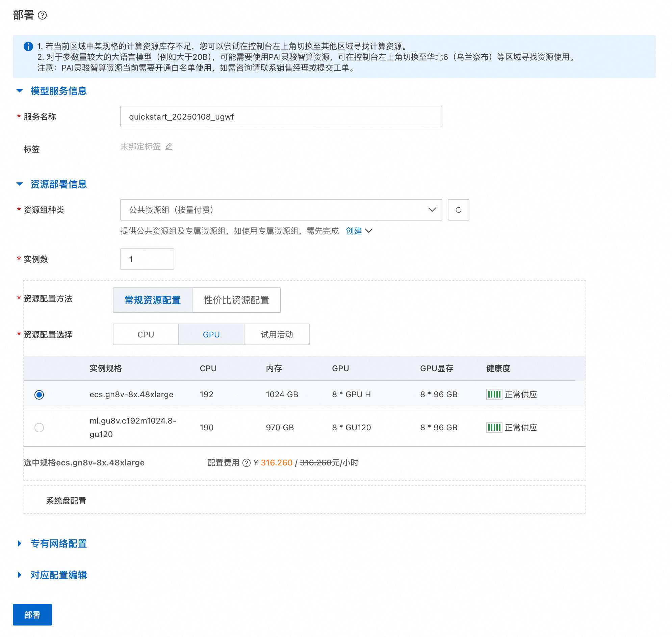672x637 pixels.
Task: Collapse the 模型服务信息 section
Action: (x=58, y=91)
